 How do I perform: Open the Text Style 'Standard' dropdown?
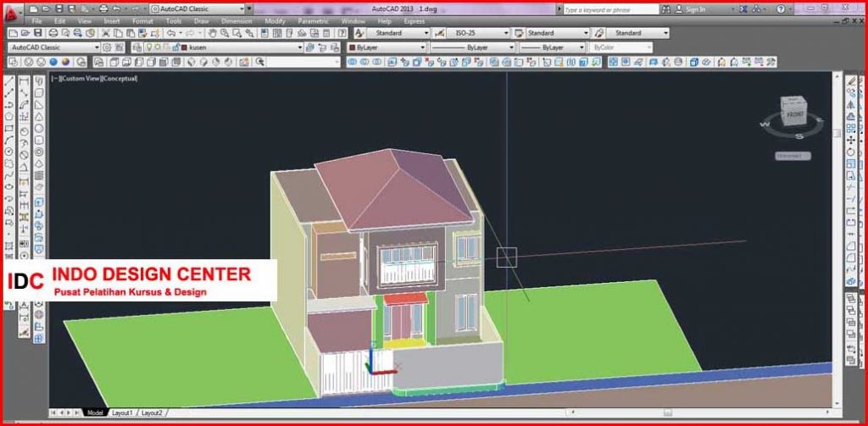click(398, 33)
